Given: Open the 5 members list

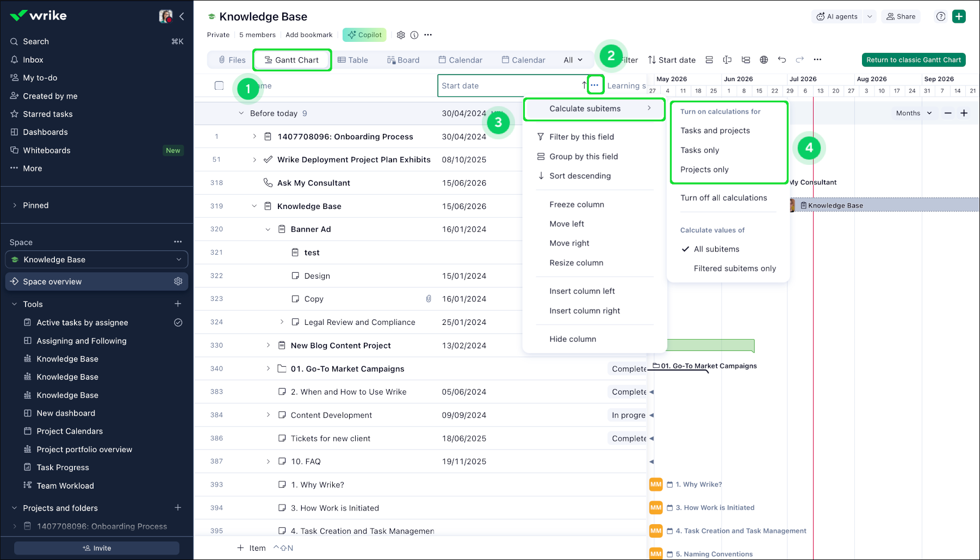Looking at the screenshot, I should [257, 35].
